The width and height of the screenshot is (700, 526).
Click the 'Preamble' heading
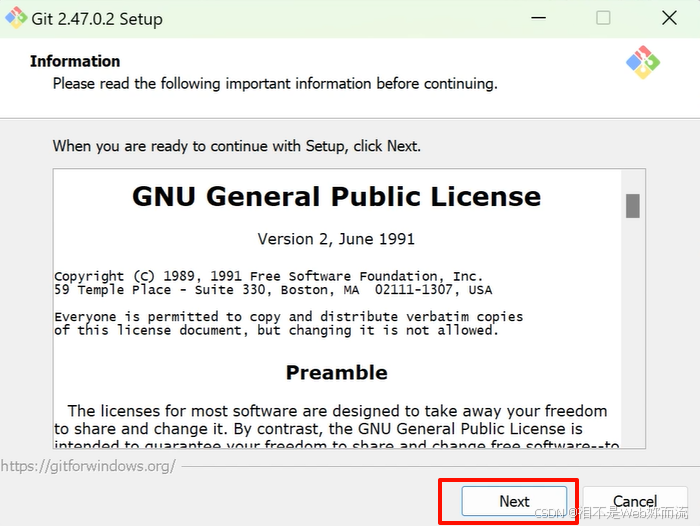[x=337, y=372]
